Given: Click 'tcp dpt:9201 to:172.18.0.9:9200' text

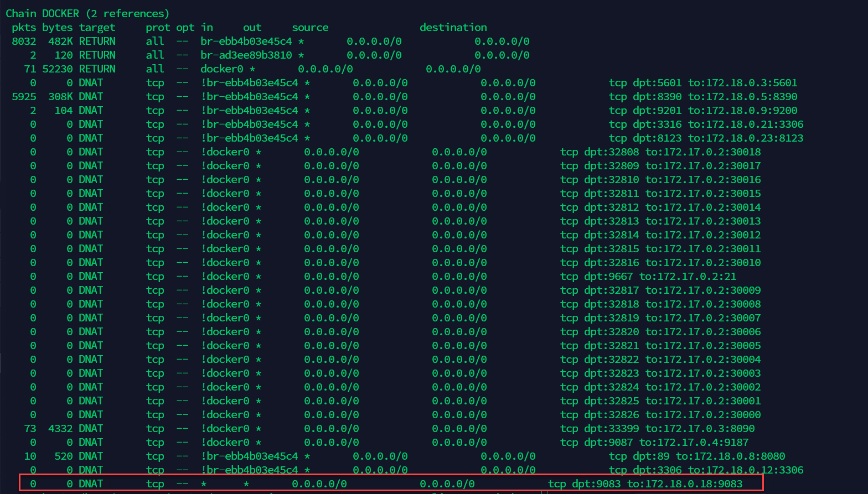Looking at the screenshot, I should coord(703,110).
